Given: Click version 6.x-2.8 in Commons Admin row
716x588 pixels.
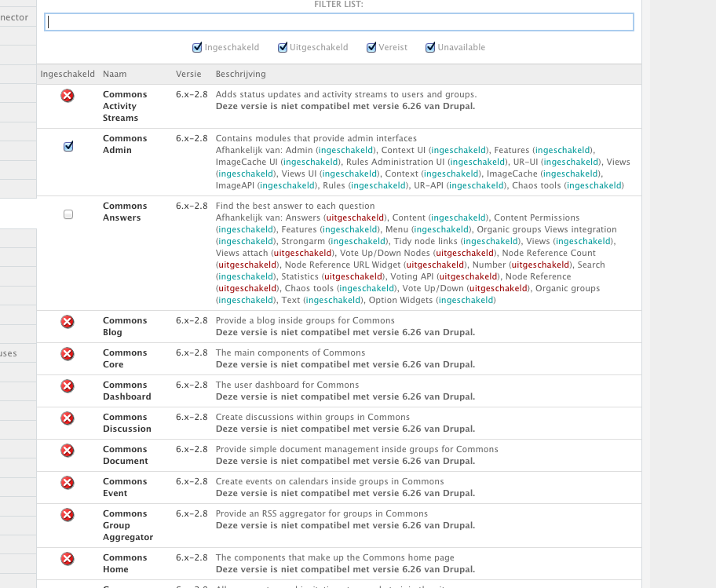Looking at the screenshot, I should [192, 138].
